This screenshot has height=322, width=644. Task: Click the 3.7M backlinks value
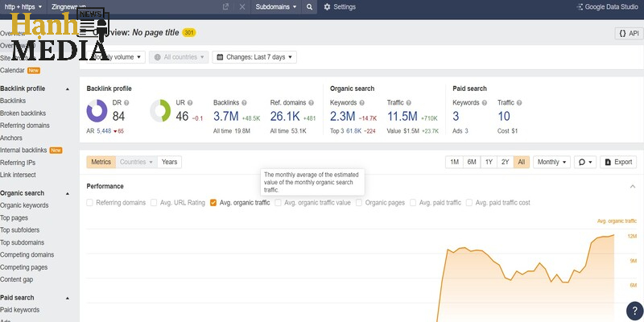(226, 116)
